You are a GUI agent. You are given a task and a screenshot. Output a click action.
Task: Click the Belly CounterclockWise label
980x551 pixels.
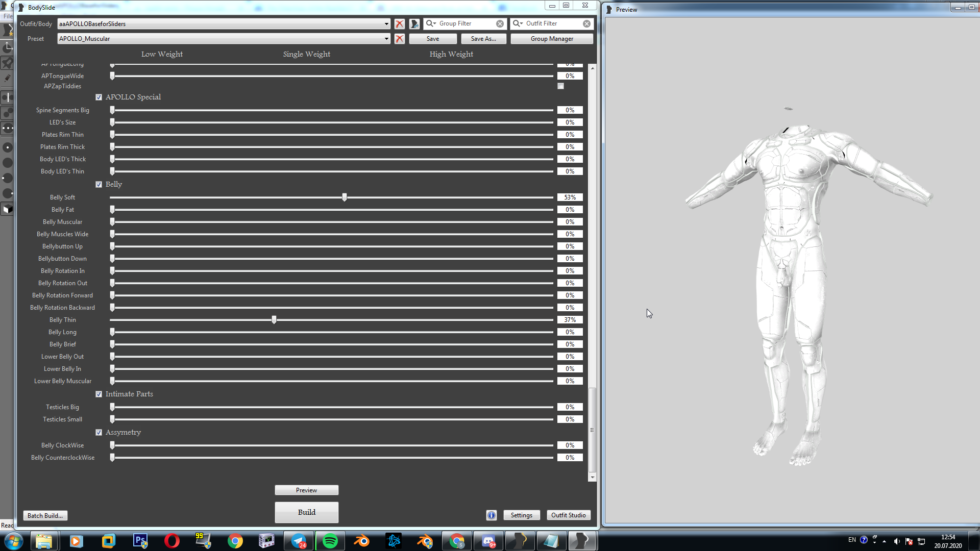pos(63,458)
